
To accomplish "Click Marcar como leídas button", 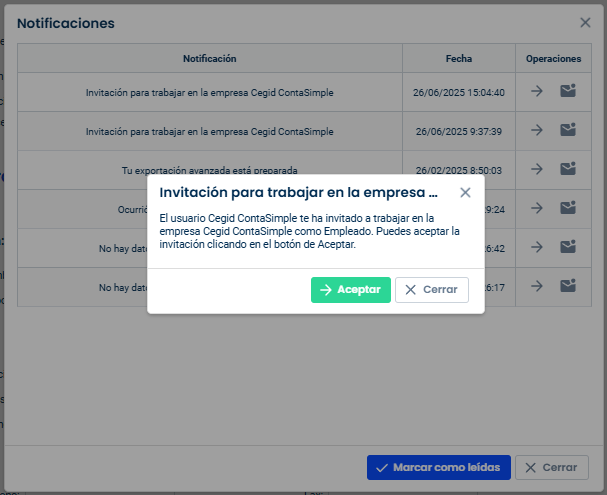I will pyautogui.click(x=439, y=467).
